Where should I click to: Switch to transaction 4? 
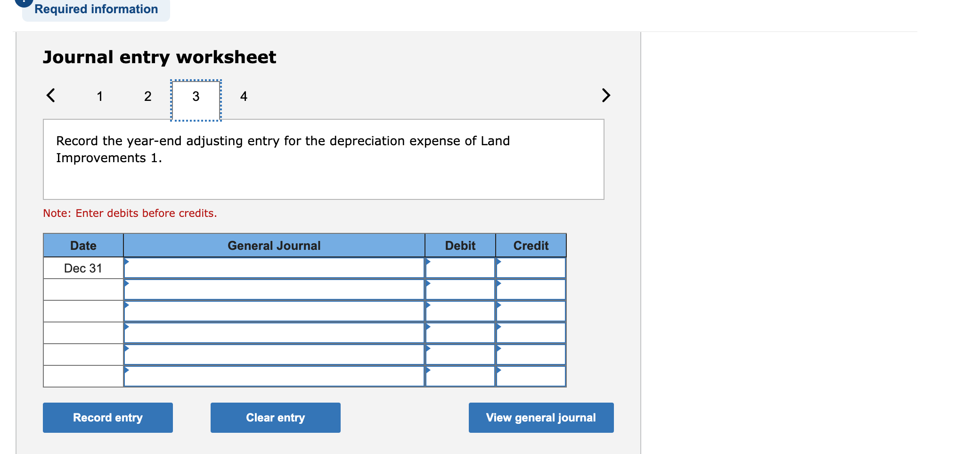244,96
